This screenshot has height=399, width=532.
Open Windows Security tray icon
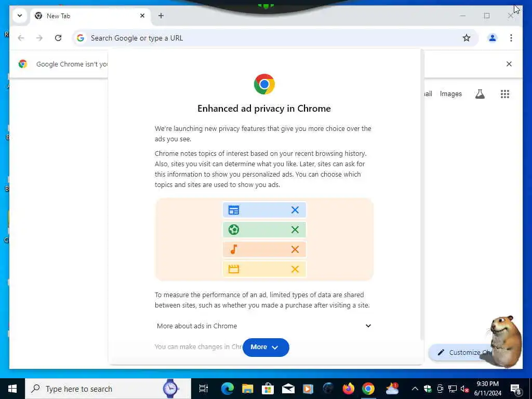point(428,389)
